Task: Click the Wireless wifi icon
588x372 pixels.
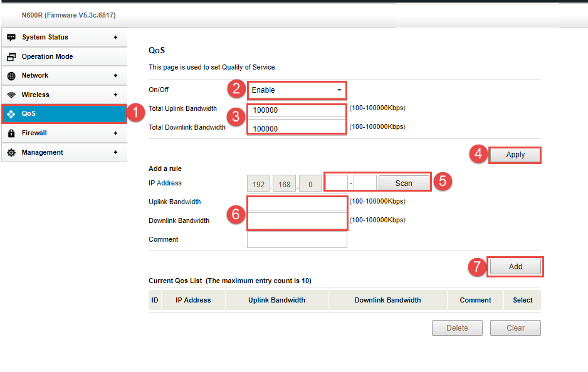Action: point(11,95)
